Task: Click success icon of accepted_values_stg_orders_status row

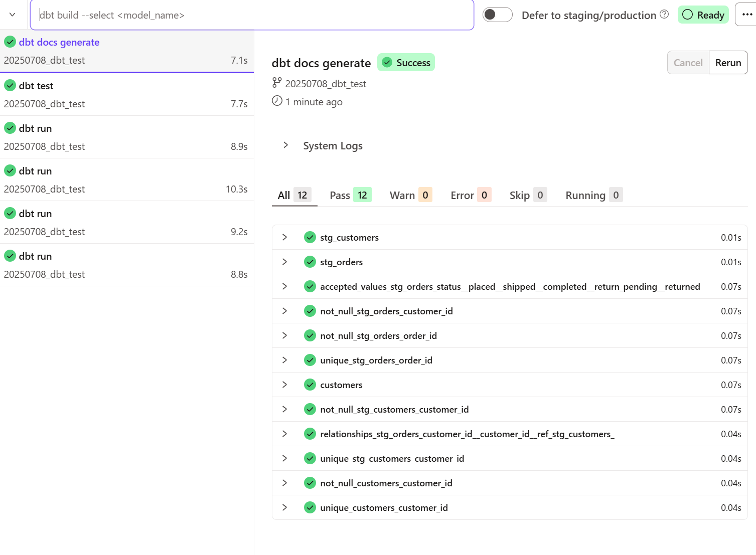Action: click(310, 286)
